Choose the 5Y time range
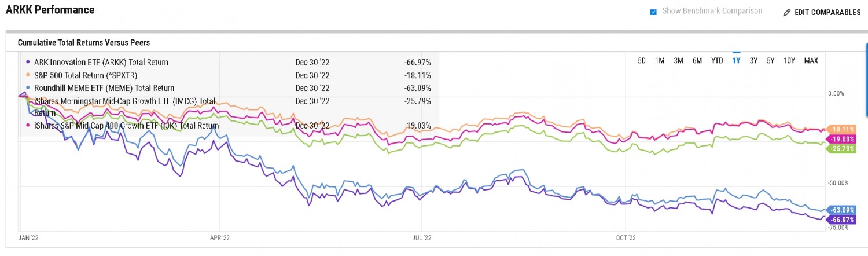The width and height of the screenshot is (868, 256). [771, 61]
